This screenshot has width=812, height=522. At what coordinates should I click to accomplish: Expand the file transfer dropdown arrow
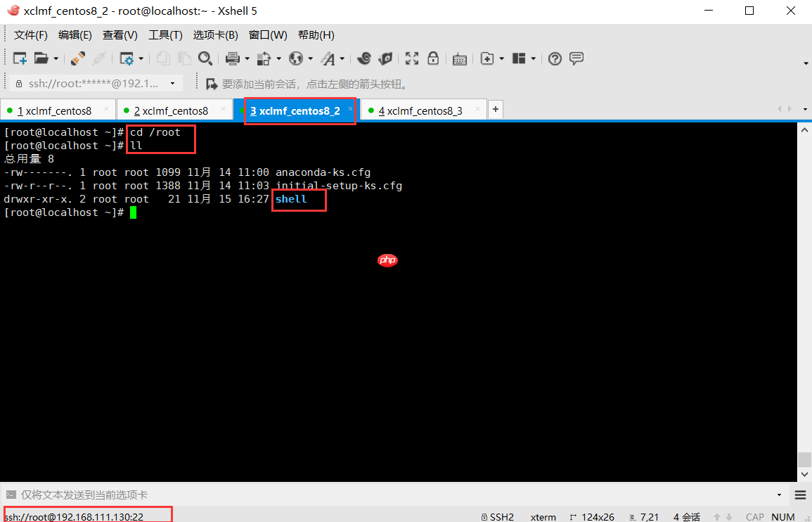click(278, 59)
